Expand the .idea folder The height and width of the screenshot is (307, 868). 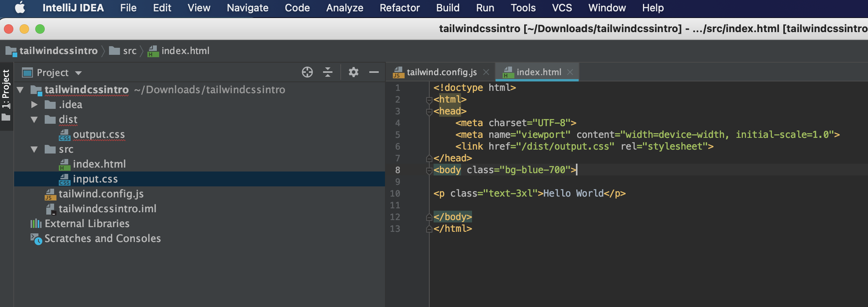[35, 105]
